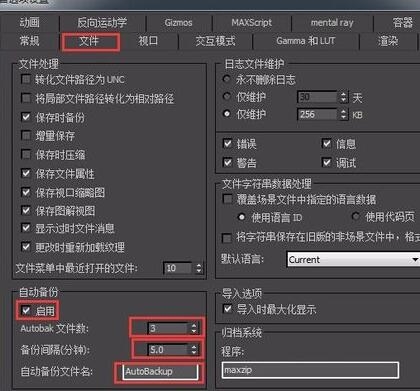Switch to the 视口 tab
Screen dimensions: 420x391
(148, 41)
